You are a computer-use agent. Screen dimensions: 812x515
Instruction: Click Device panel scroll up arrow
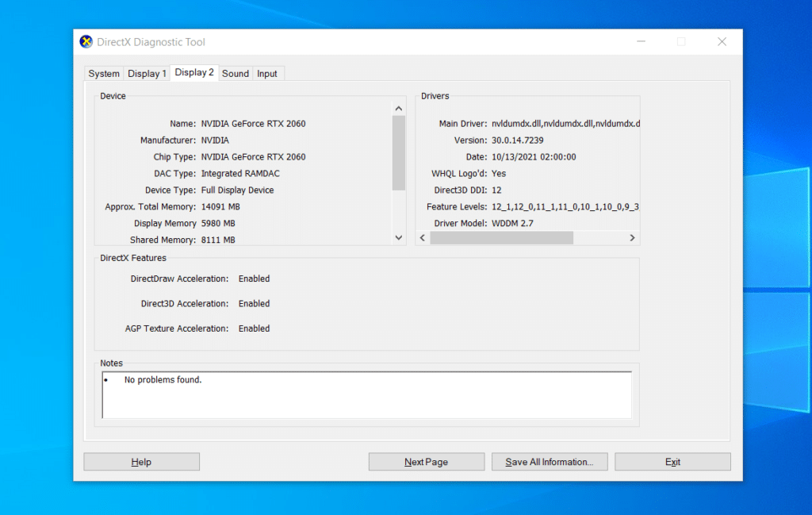click(x=399, y=109)
